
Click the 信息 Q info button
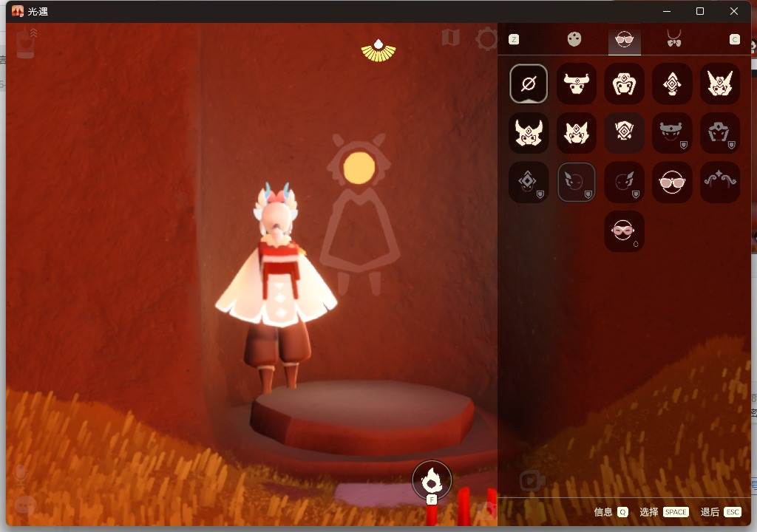(611, 512)
